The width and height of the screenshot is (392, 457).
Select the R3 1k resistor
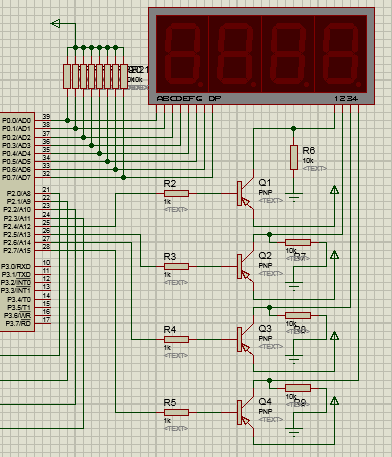[x=176, y=266]
